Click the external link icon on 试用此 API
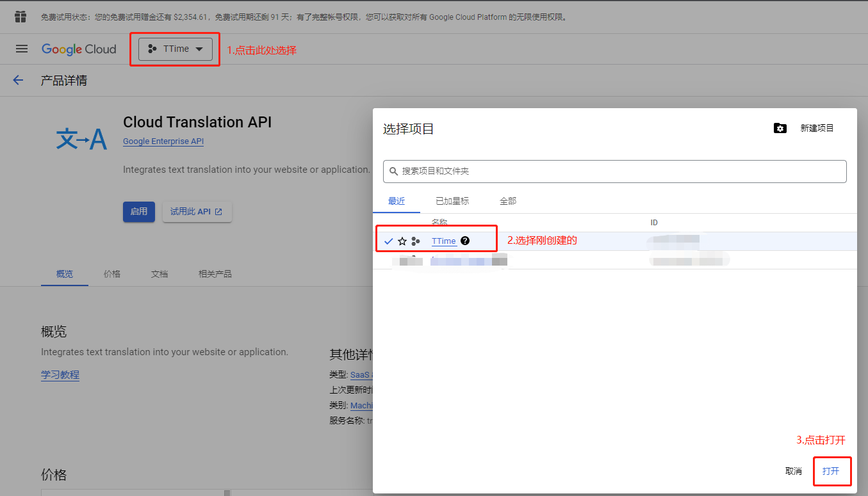868x496 pixels. click(218, 212)
